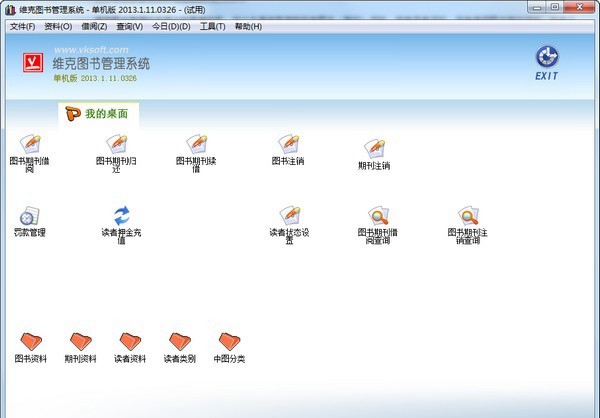Open the 今日(D)(D) menu

point(171,26)
